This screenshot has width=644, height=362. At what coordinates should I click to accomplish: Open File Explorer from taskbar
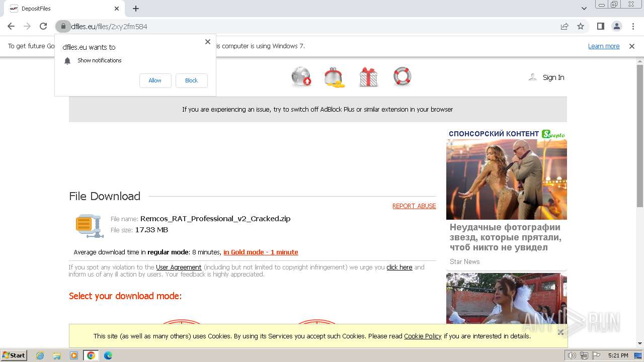click(x=57, y=355)
